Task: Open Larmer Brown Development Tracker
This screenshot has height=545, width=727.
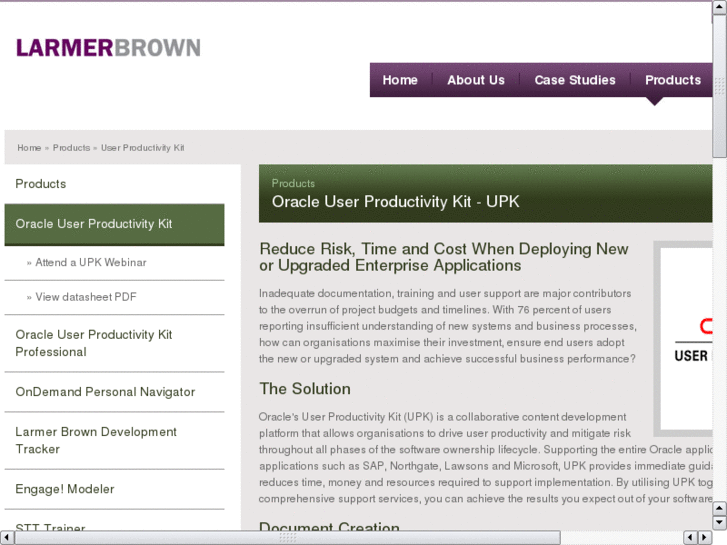Action: coord(96,440)
